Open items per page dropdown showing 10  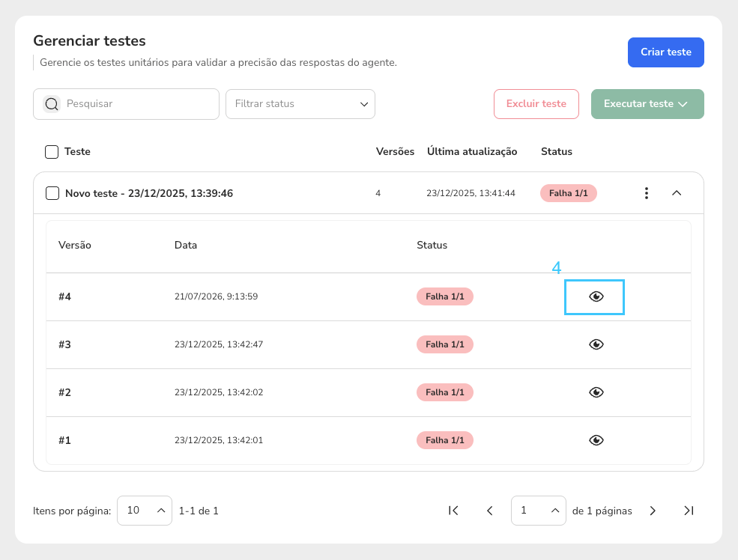click(x=145, y=511)
